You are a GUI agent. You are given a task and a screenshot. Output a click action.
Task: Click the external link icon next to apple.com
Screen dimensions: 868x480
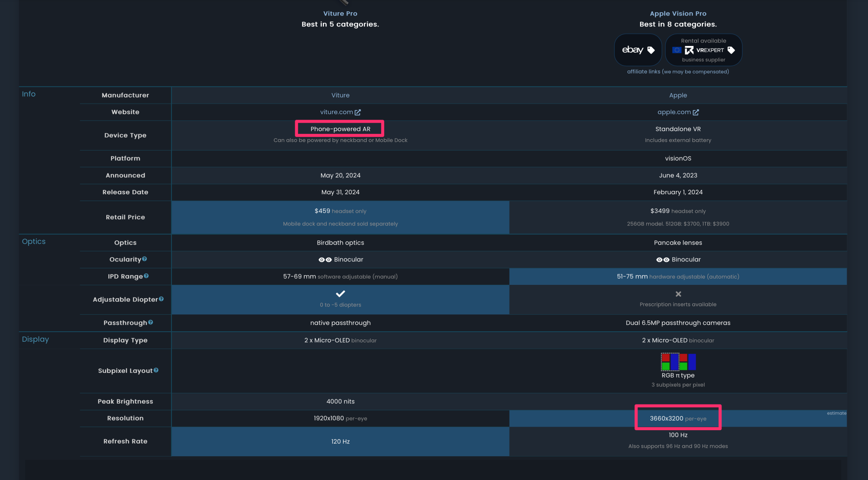[x=696, y=112]
